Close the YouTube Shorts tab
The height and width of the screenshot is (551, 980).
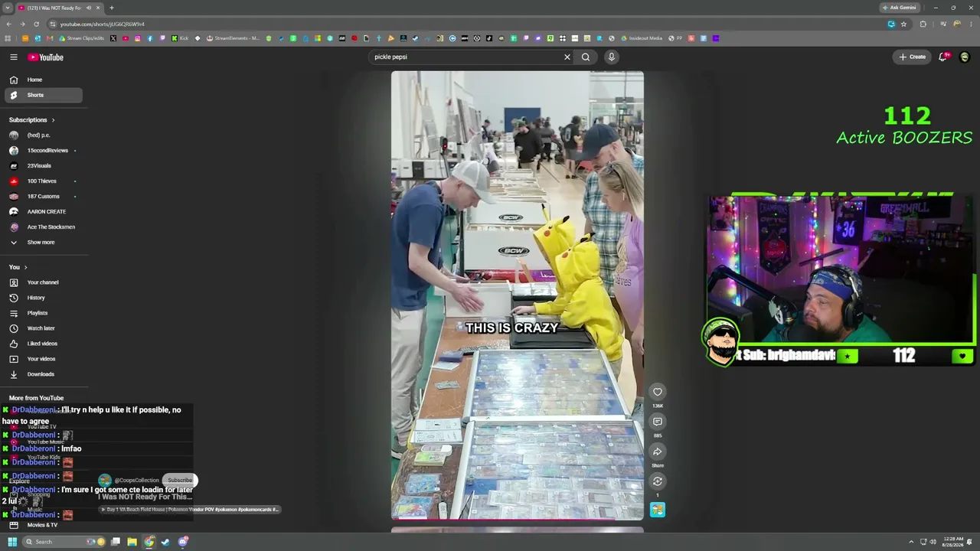point(100,8)
